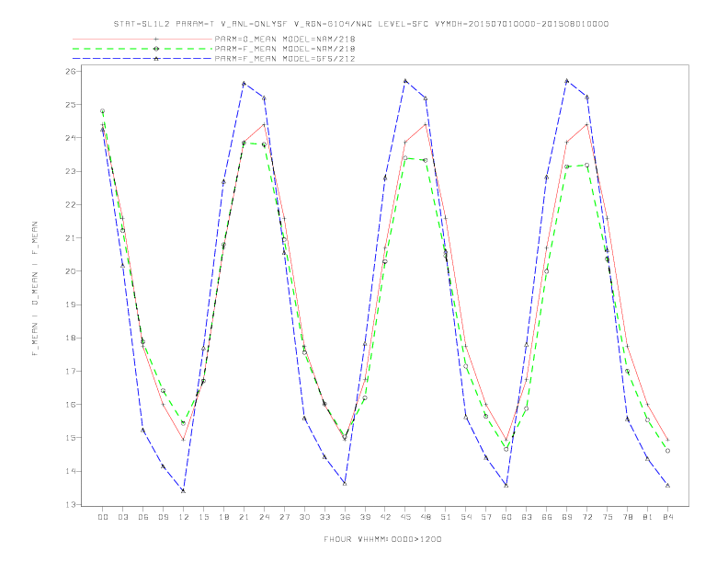Select legend text PARM=F_MEAN MODEL=NAM/218
The width and height of the screenshot is (728, 563).
click(285, 49)
